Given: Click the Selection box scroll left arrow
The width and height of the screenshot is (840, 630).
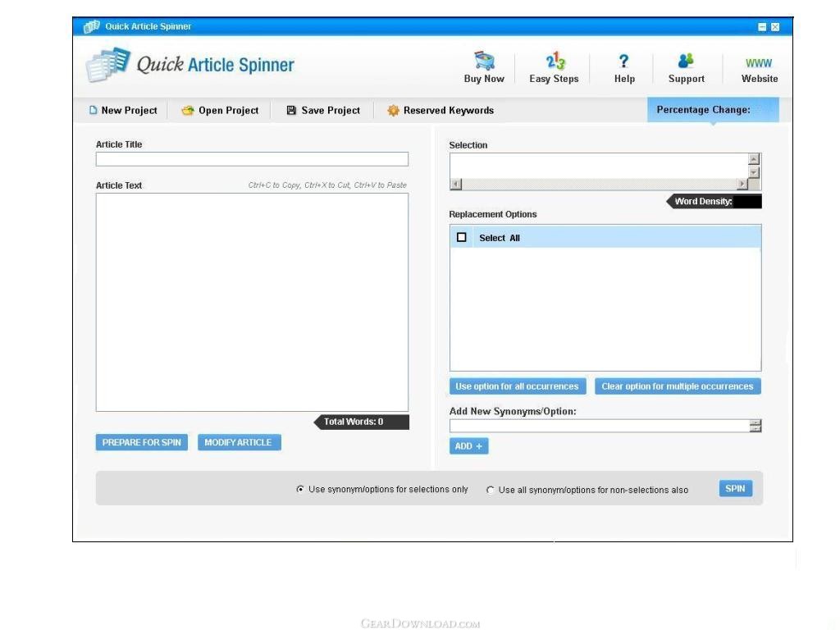Looking at the screenshot, I should 456,185.
